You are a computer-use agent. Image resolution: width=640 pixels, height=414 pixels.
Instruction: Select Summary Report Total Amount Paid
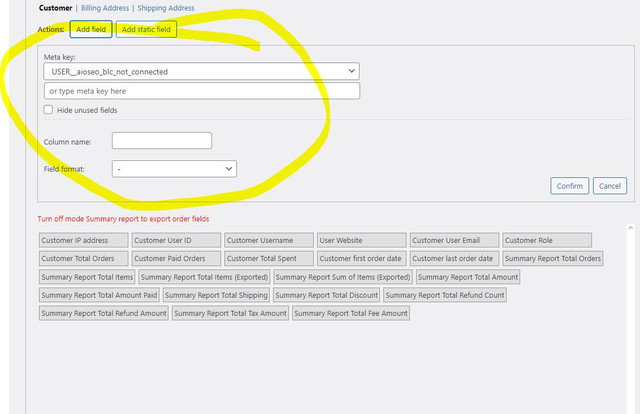click(99, 295)
